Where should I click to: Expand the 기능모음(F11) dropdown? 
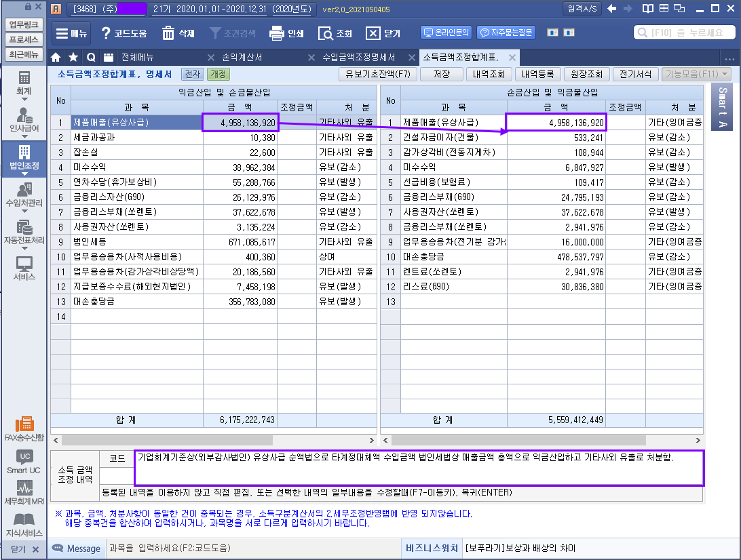click(696, 74)
